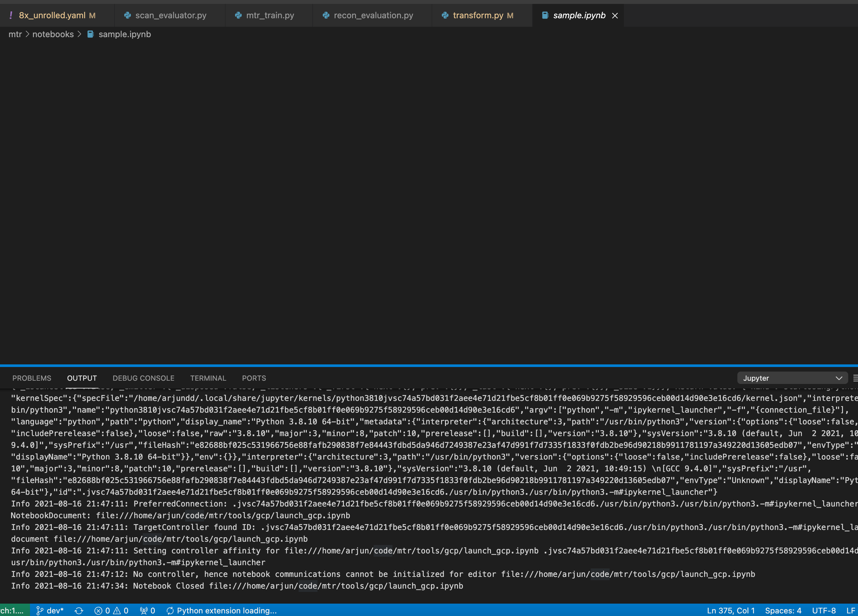Open the Jupyter output channel dropdown
Image resolution: width=858 pixels, height=616 pixels.
(x=792, y=378)
